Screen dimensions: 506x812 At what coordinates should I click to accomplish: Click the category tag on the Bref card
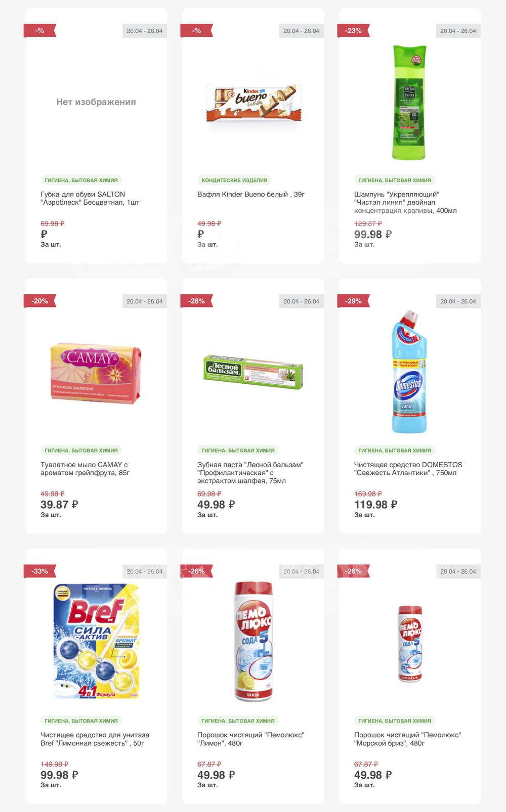click(x=81, y=720)
